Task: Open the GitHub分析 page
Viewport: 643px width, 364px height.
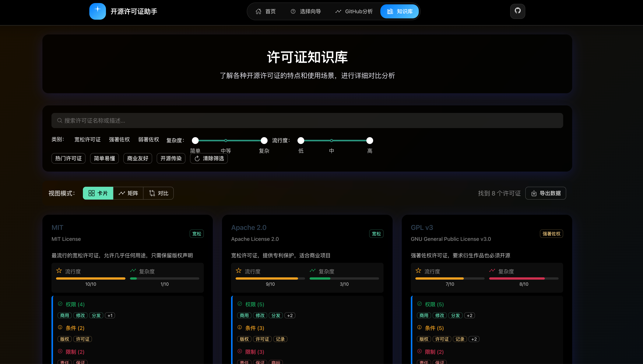Action: [x=354, y=11]
